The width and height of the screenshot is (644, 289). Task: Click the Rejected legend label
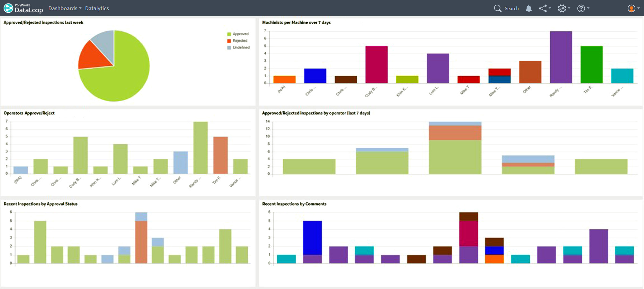pos(240,40)
